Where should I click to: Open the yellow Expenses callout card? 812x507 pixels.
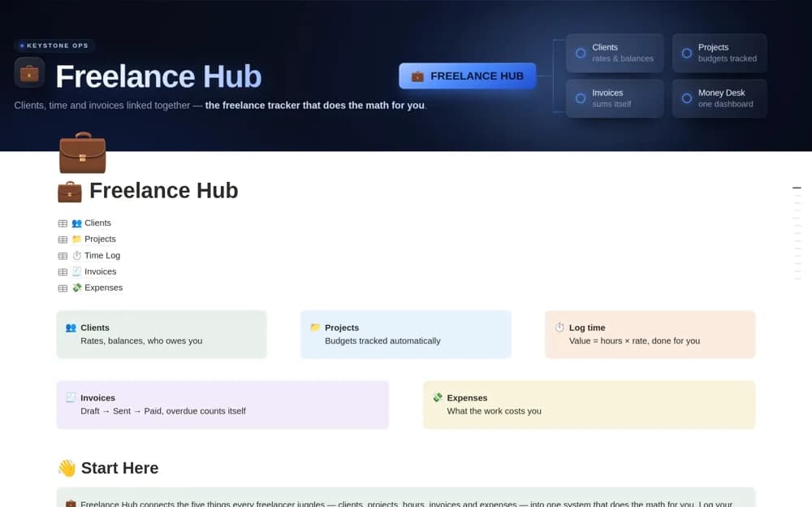click(x=590, y=405)
